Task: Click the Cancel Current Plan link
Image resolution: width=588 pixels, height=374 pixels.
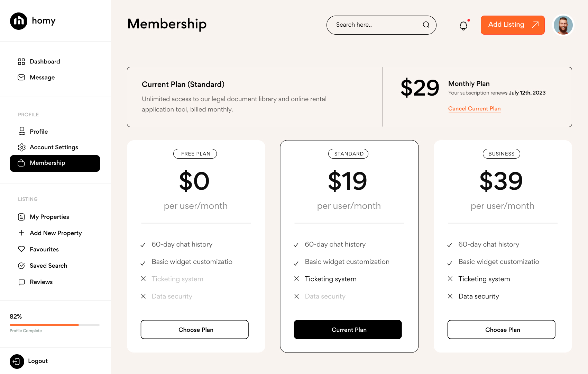Action: pos(474,109)
